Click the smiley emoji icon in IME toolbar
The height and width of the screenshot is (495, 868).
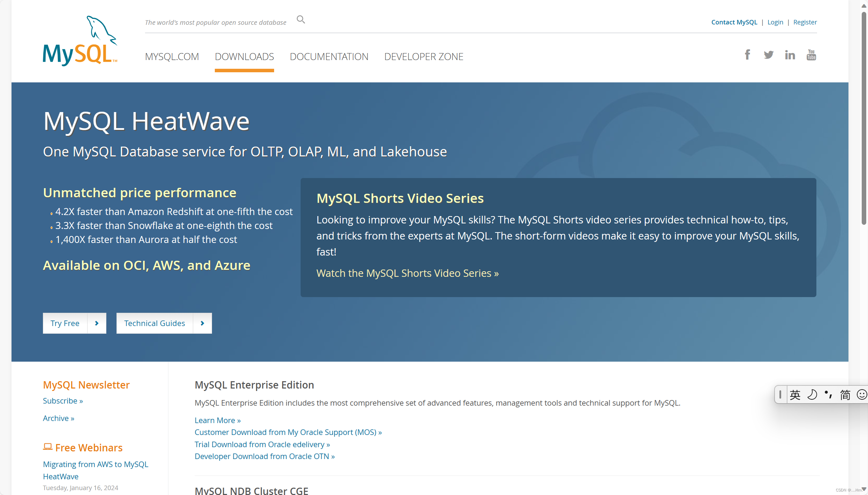[x=862, y=394]
